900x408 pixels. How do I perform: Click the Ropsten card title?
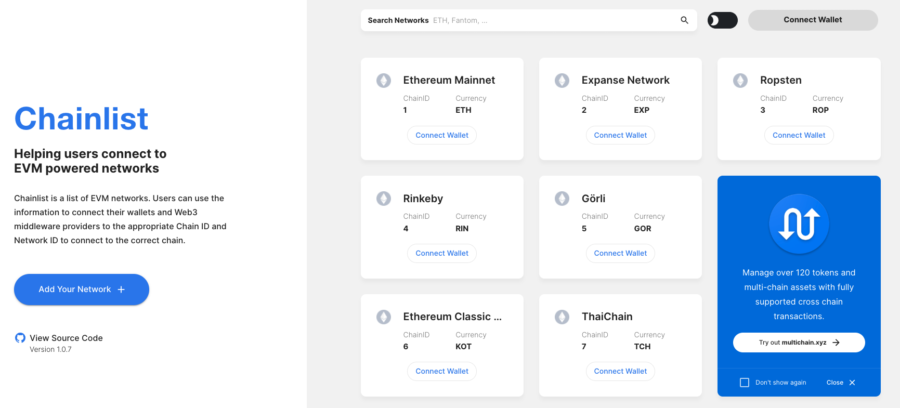click(781, 80)
